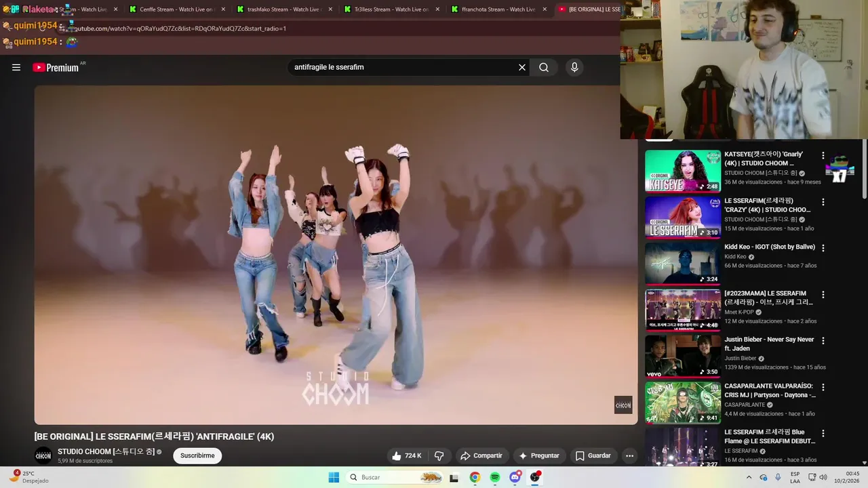
Task: Open CASAPARLANTE VALPARAÍSO video title
Action: (770, 390)
